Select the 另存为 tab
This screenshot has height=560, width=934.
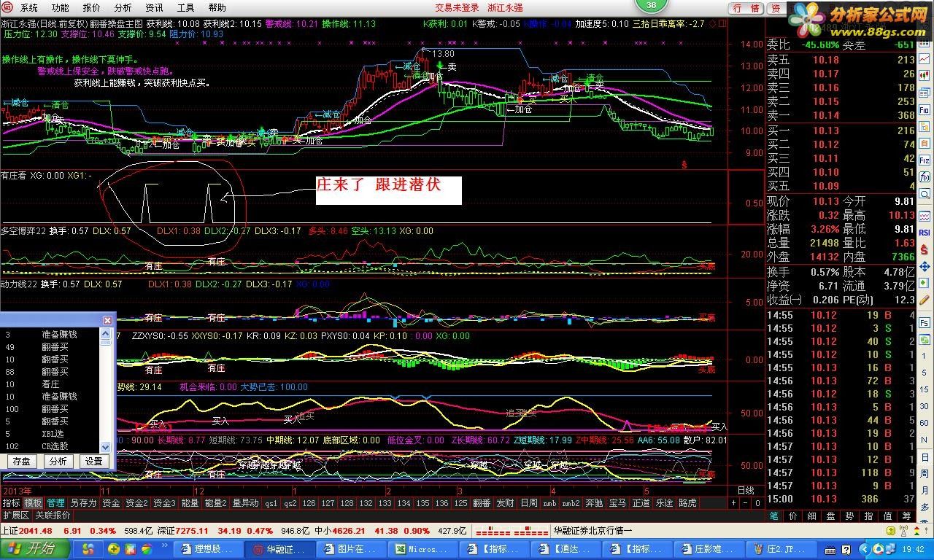coord(82,503)
